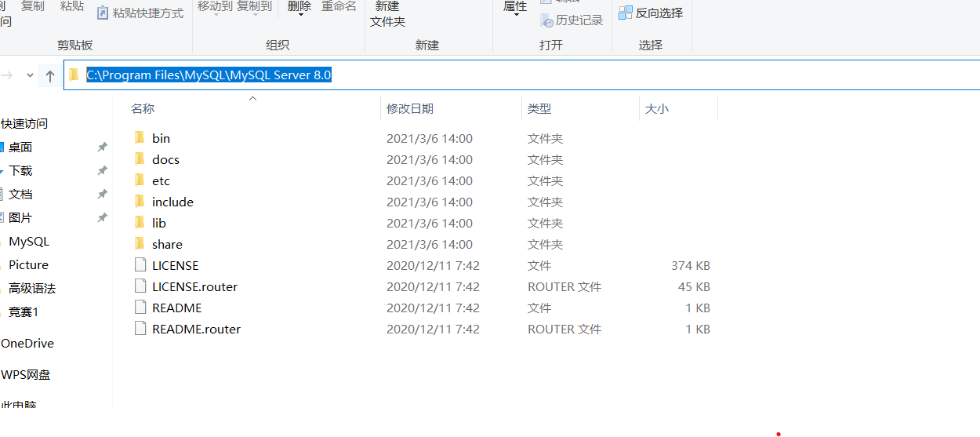Click the 复制 ribbon button
Viewport: 980px width, 437px height.
point(33,6)
